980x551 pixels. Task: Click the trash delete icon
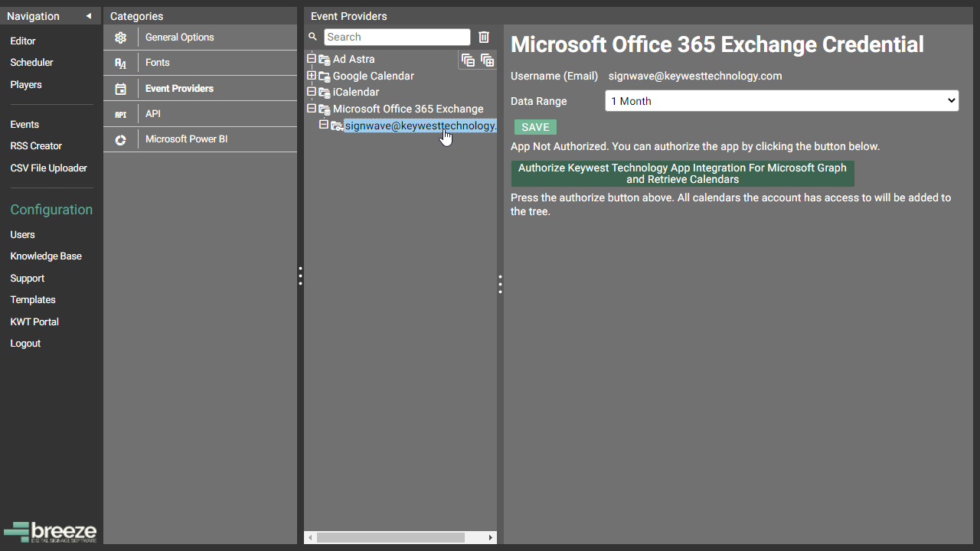484,37
